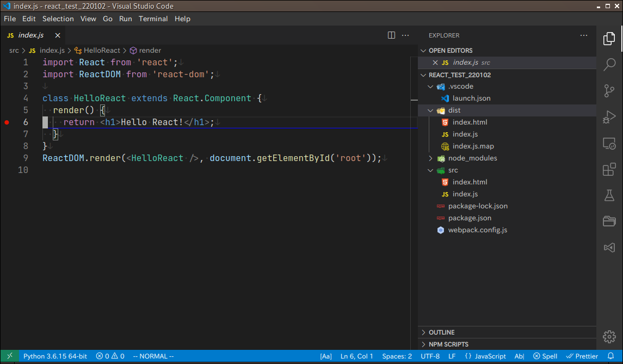Click the src breadcrumb
Image resolution: width=623 pixels, height=364 pixels.
coord(14,51)
